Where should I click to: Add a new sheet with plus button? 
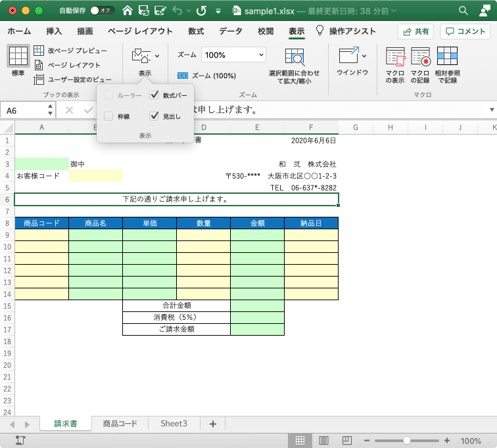(x=213, y=424)
